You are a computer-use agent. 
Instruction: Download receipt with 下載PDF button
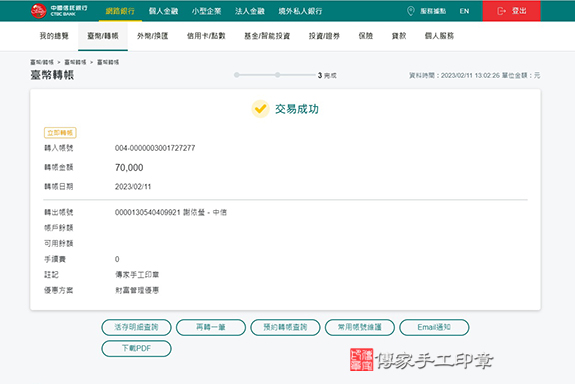point(136,348)
